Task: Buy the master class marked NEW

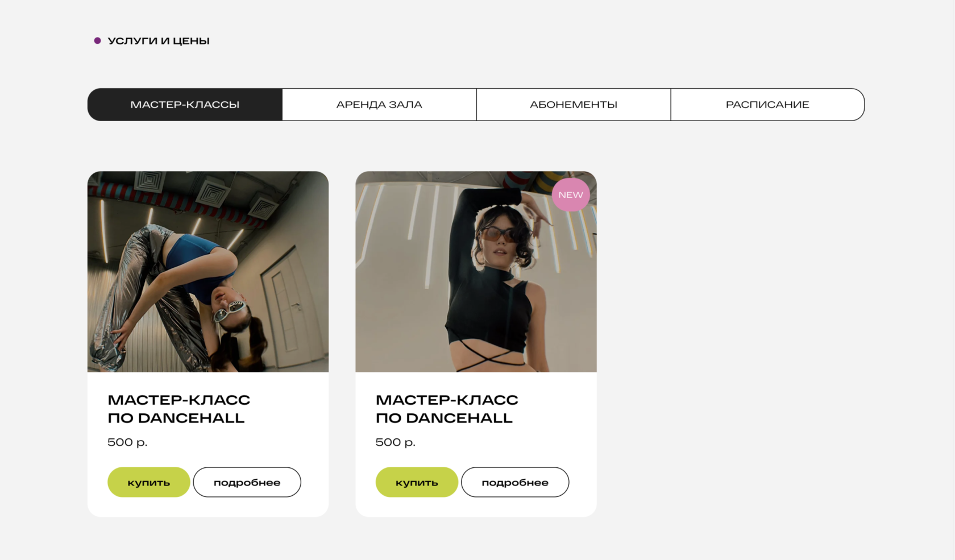Action: (x=417, y=482)
